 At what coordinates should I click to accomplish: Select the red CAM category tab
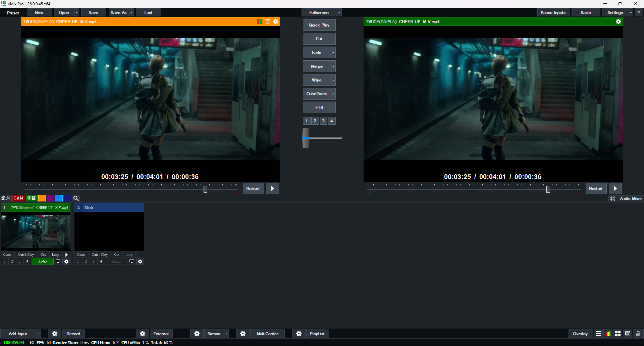[18, 198]
